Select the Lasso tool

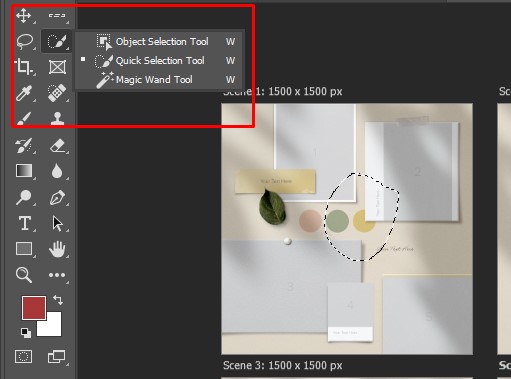[x=24, y=41]
